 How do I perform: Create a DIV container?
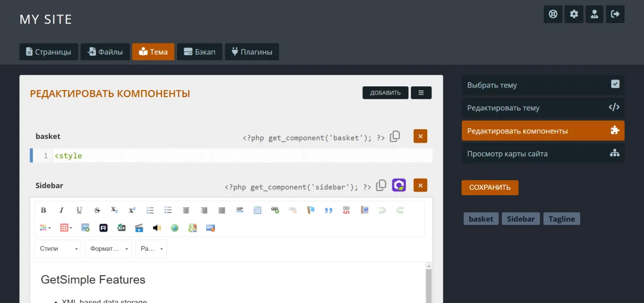[347, 210]
